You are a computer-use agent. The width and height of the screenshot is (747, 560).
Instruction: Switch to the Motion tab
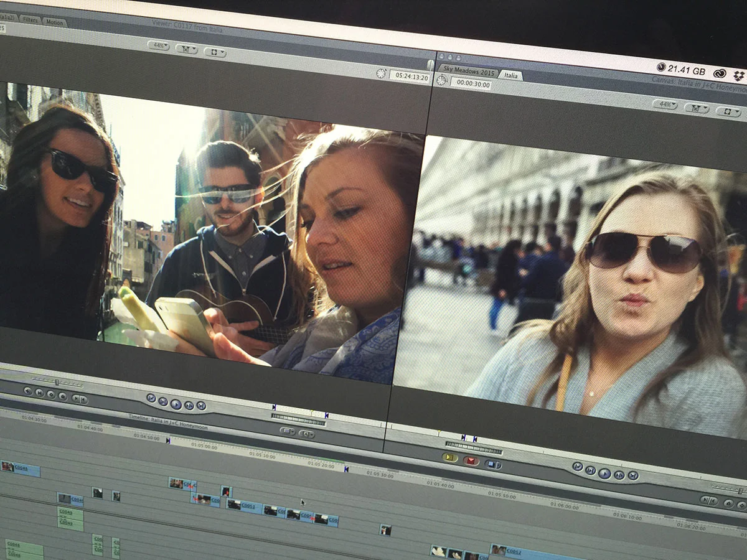[x=55, y=22]
